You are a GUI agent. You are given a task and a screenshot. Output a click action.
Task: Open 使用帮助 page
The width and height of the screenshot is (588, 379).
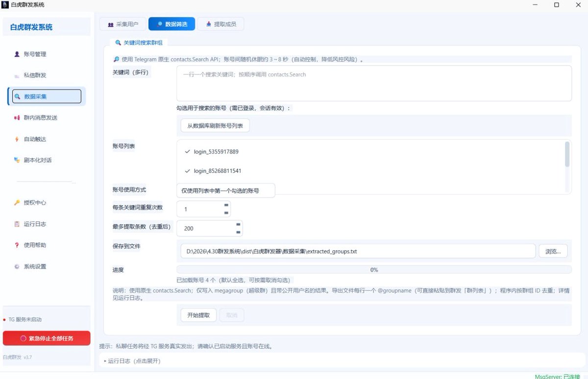47,245
